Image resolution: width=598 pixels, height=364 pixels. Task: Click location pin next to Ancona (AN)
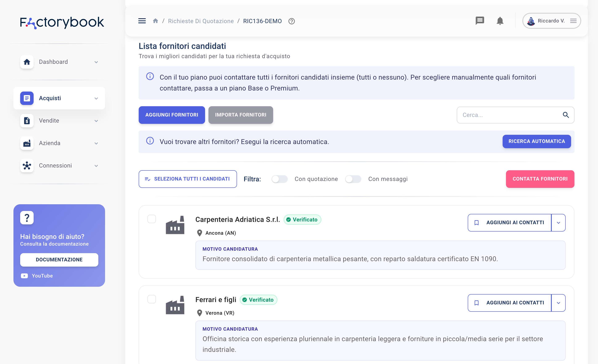point(199,233)
